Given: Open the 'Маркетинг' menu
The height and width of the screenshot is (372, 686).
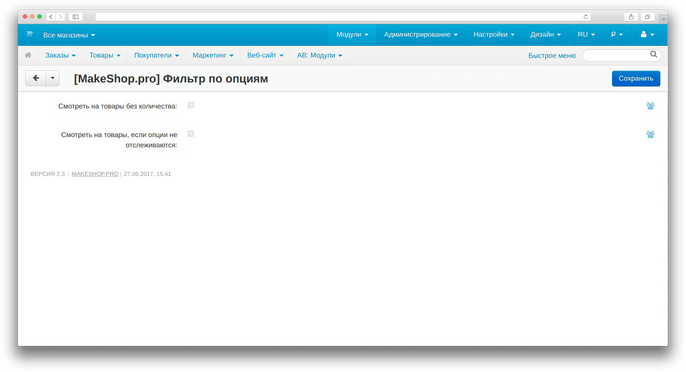Looking at the screenshot, I should pos(213,55).
